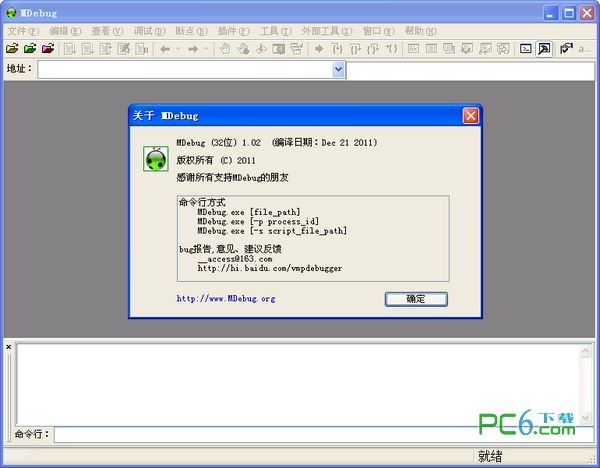Click the tree-structure toolbar icon
The image size is (600, 468).
tap(297, 49)
